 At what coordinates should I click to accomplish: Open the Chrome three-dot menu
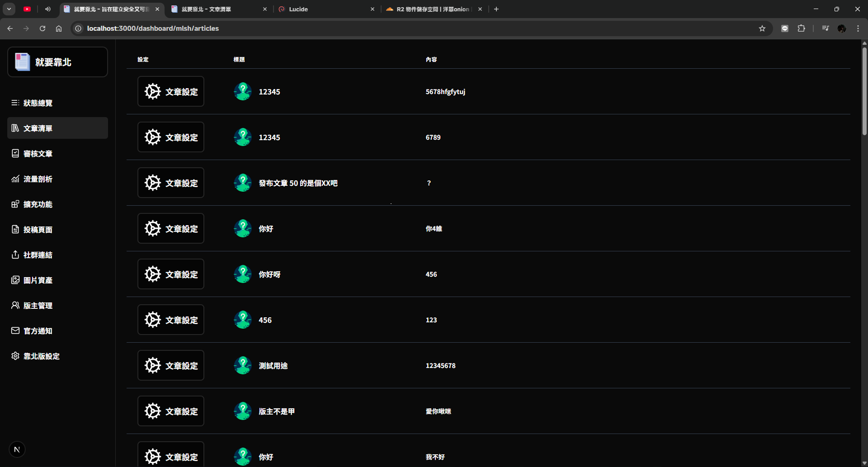click(858, 28)
